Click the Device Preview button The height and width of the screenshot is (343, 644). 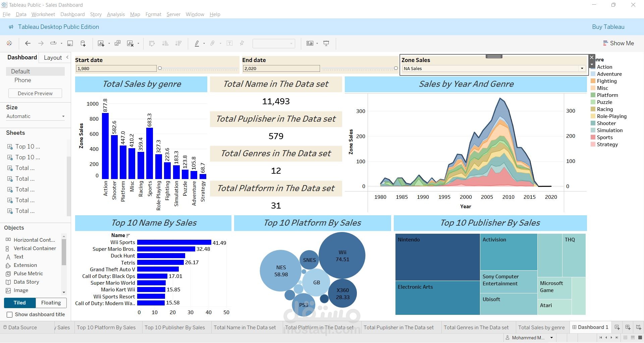35,94
